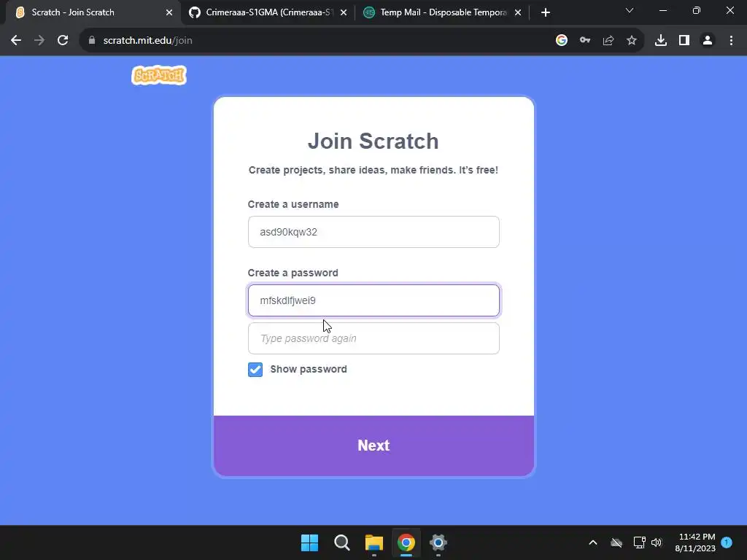Screen dimensions: 747x560
Task: Uncheck the Show password checkbox
Action: pos(255,370)
